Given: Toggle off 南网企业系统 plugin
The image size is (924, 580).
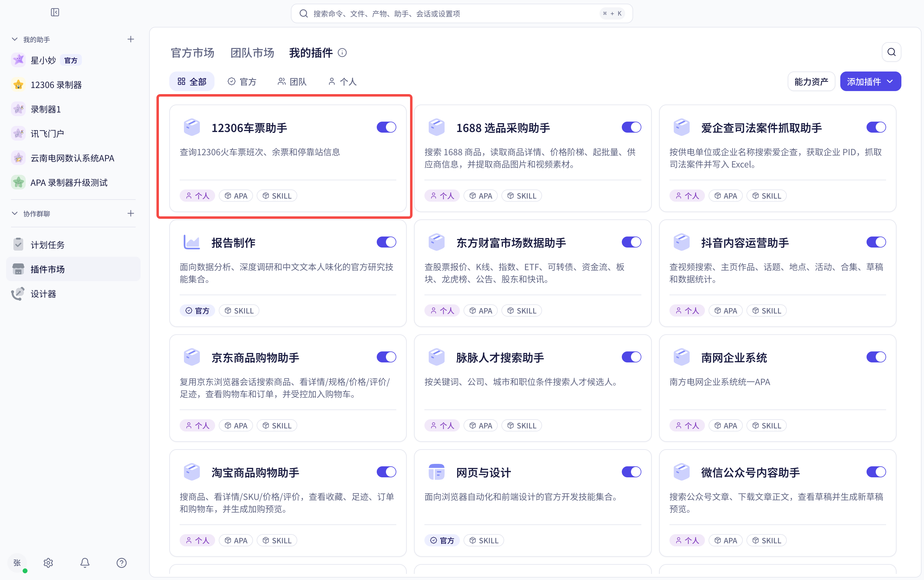Looking at the screenshot, I should point(876,357).
